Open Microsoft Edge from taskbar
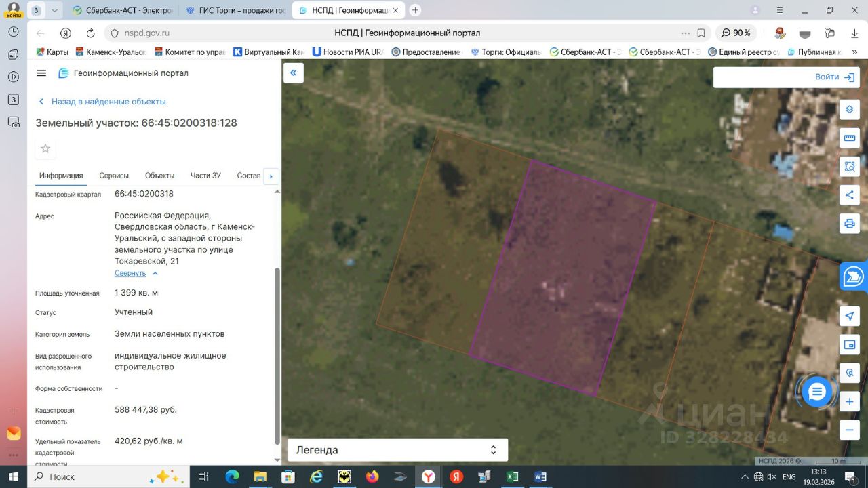The image size is (868, 488). 232,476
